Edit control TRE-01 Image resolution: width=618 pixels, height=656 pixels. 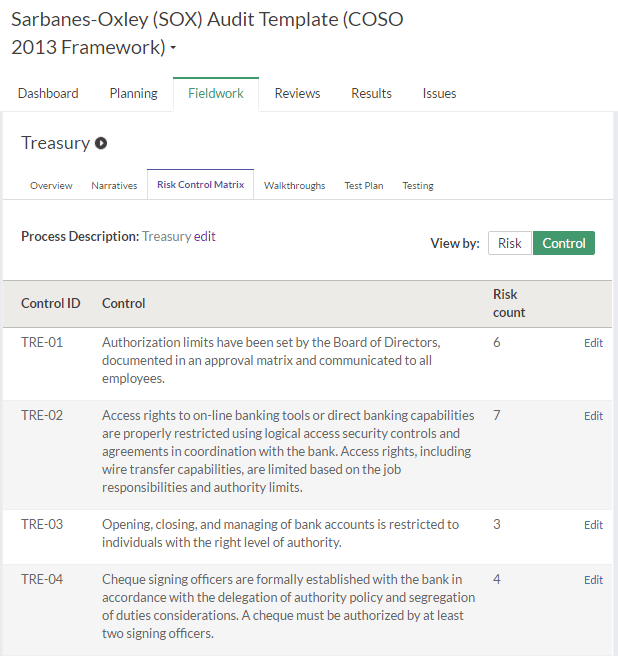593,343
